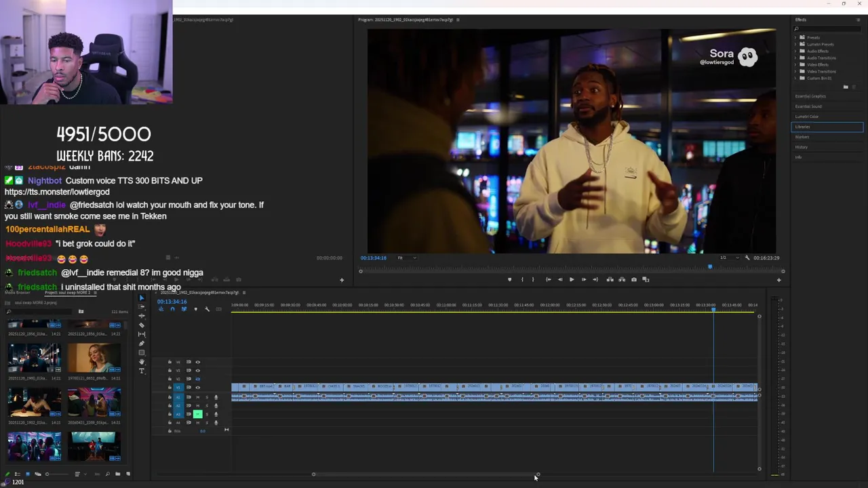868x488 pixels.
Task: Open the Fit zoom level dropdown
Action: point(406,258)
